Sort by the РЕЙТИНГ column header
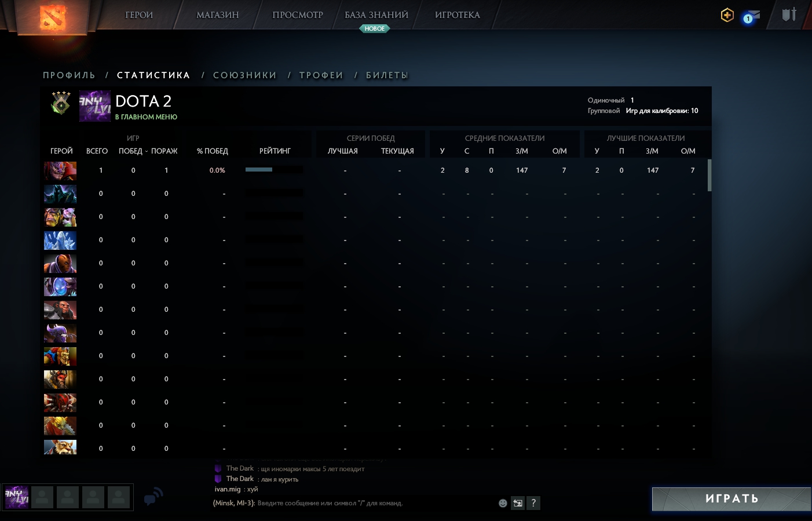This screenshot has width=812, height=521. pyautogui.click(x=275, y=151)
